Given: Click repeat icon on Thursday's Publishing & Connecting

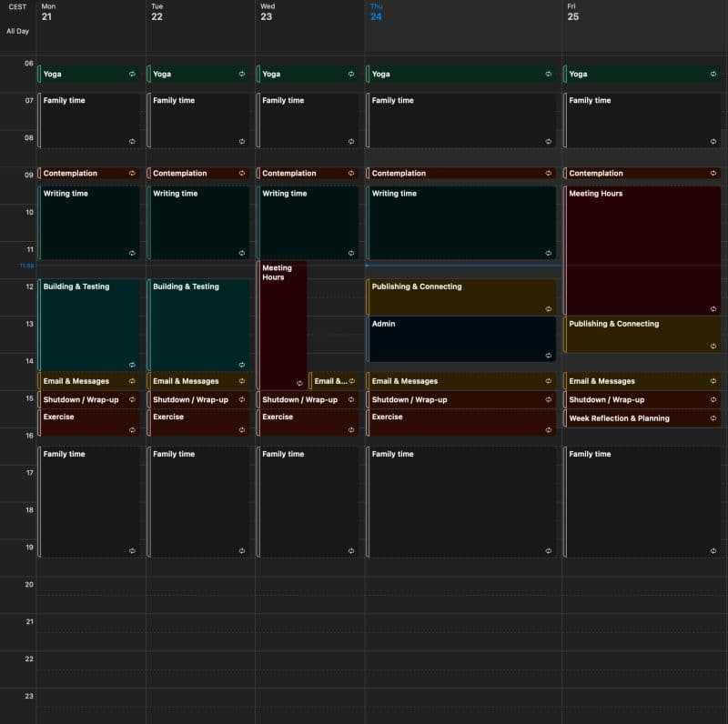Looking at the screenshot, I should pos(548,309).
